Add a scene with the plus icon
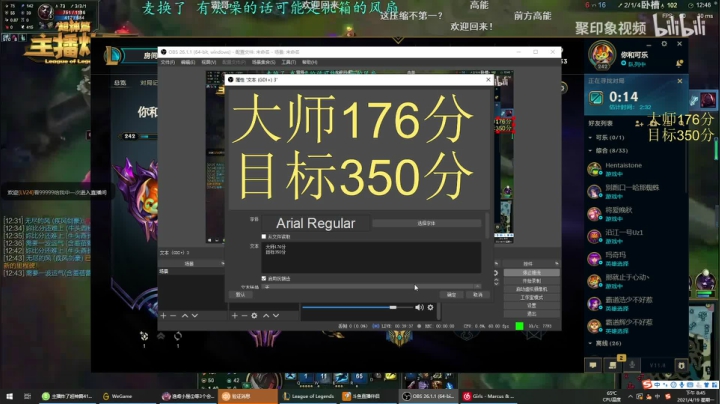720x404 pixels. click(x=163, y=316)
